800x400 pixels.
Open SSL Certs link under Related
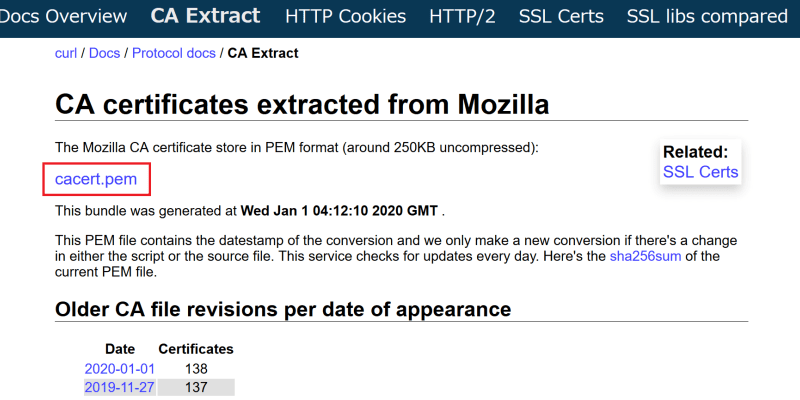click(x=700, y=172)
